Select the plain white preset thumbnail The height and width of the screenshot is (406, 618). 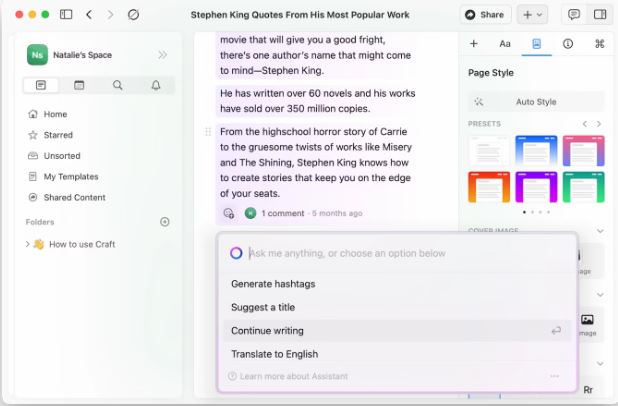tap(489, 151)
